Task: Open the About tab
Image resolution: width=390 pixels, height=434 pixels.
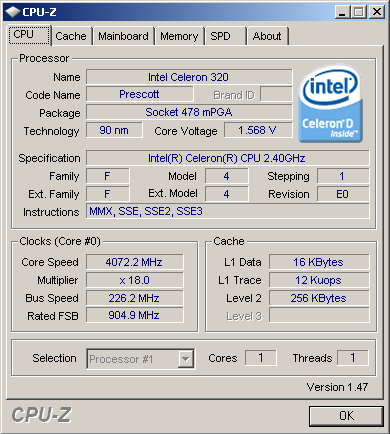Action: pos(267,36)
